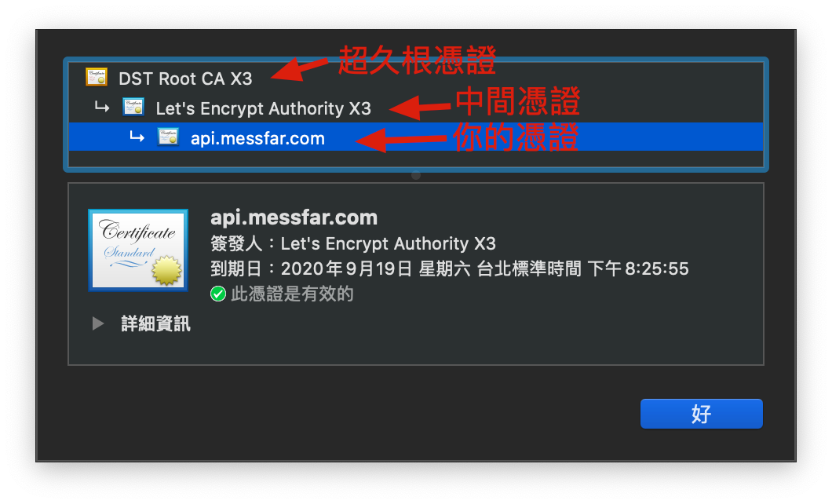This screenshot has width=832, height=504.
Task: Click the 此憑證是有效的 status text
Action: pos(292,294)
